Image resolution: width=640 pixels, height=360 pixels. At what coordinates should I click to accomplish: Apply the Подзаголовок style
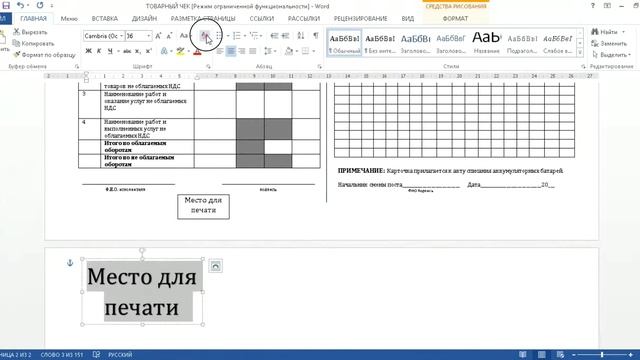pyautogui.click(x=522, y=42)
